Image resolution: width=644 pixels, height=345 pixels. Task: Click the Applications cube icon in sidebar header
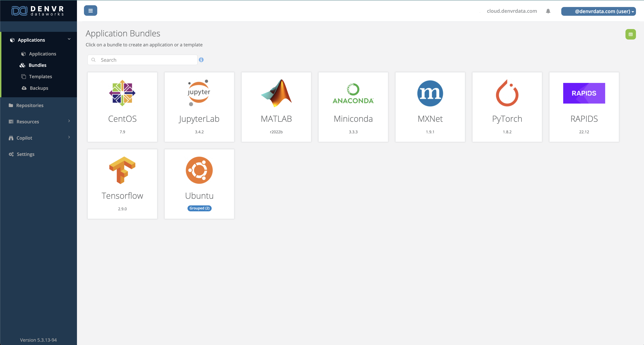12,40
